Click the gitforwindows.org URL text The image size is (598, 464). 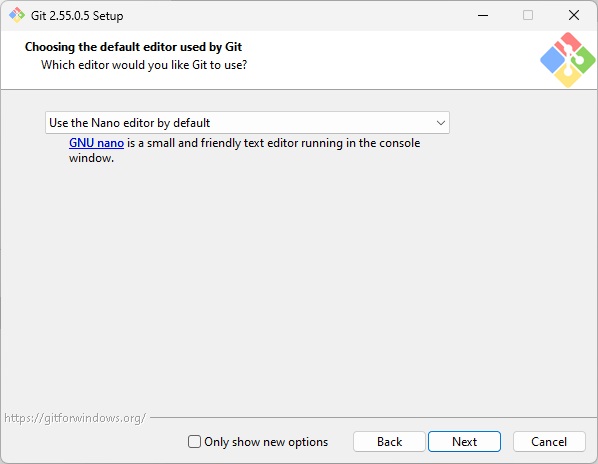click(75, 418)
